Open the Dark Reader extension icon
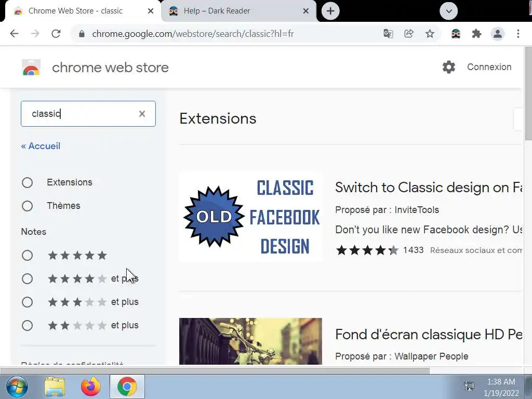This screenshot has height=399, width=532. 456,34
